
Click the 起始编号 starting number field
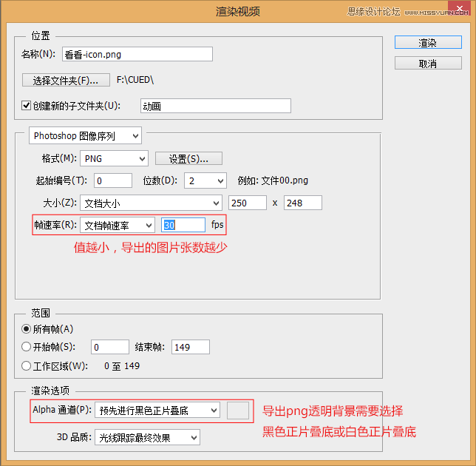(x=113, y=180)
